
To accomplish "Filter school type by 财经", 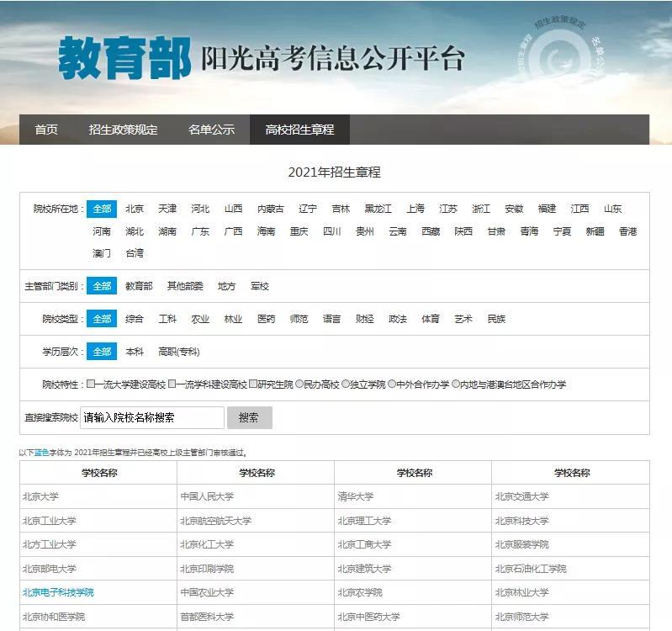I will (365, 319).
